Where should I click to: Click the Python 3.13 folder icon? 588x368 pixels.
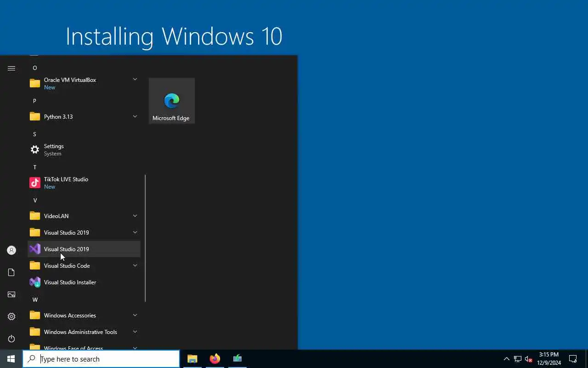click(x=35, y=116)
